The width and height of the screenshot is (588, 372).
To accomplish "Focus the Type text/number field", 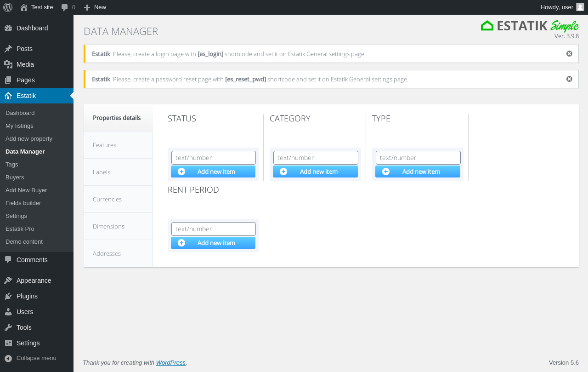I will click(418, 158).
